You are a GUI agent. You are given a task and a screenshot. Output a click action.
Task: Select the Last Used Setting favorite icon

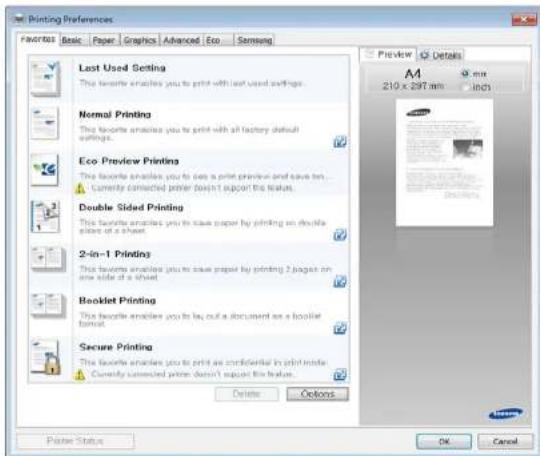[45, 79]
